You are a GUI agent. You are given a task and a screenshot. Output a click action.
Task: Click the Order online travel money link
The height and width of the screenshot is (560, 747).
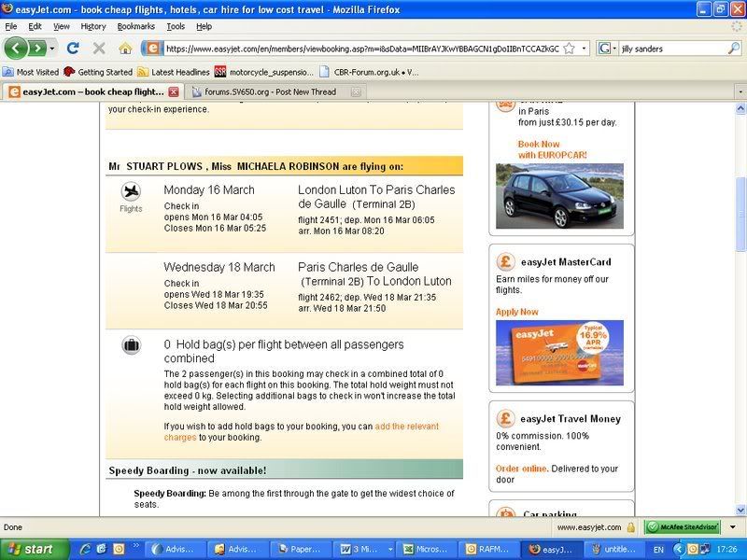(x=522, y=469)
